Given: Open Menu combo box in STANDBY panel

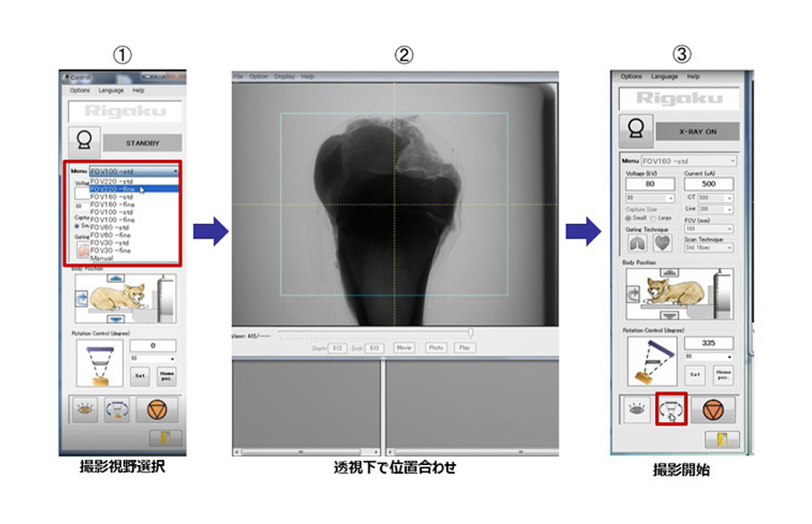Looking at the screenshot, I should tap(134, 171).
